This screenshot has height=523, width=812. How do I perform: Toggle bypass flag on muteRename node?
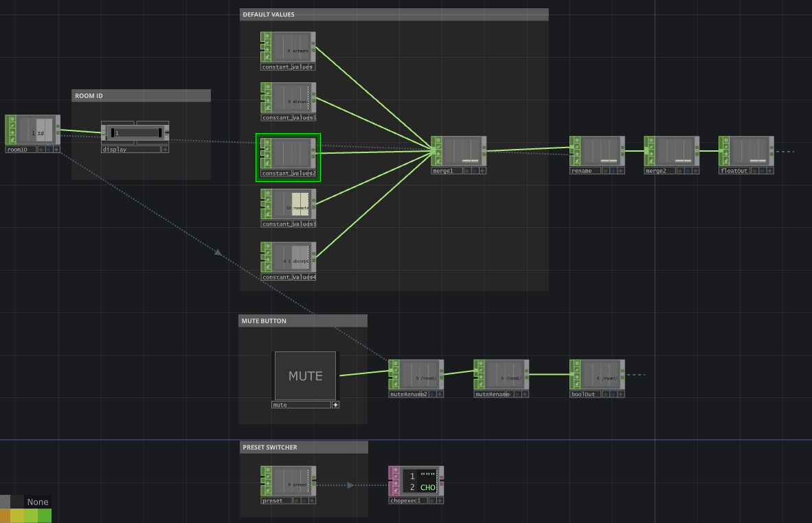[481, 377]
